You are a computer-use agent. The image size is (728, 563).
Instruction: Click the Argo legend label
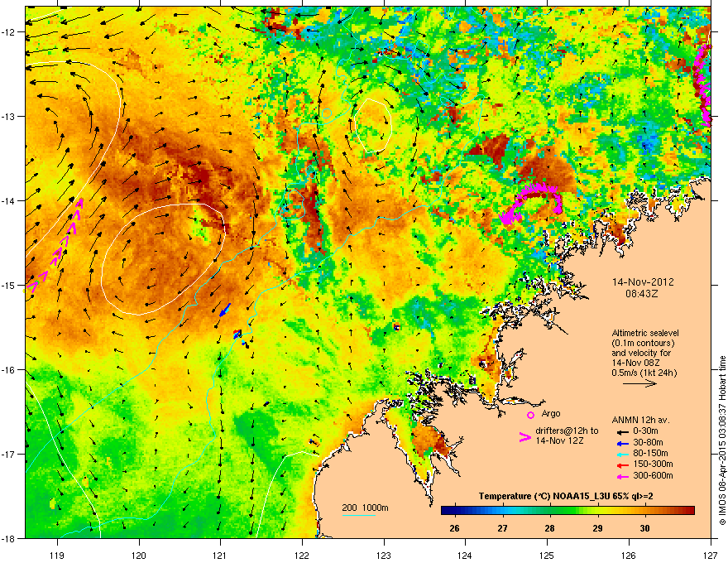point(551,413)
